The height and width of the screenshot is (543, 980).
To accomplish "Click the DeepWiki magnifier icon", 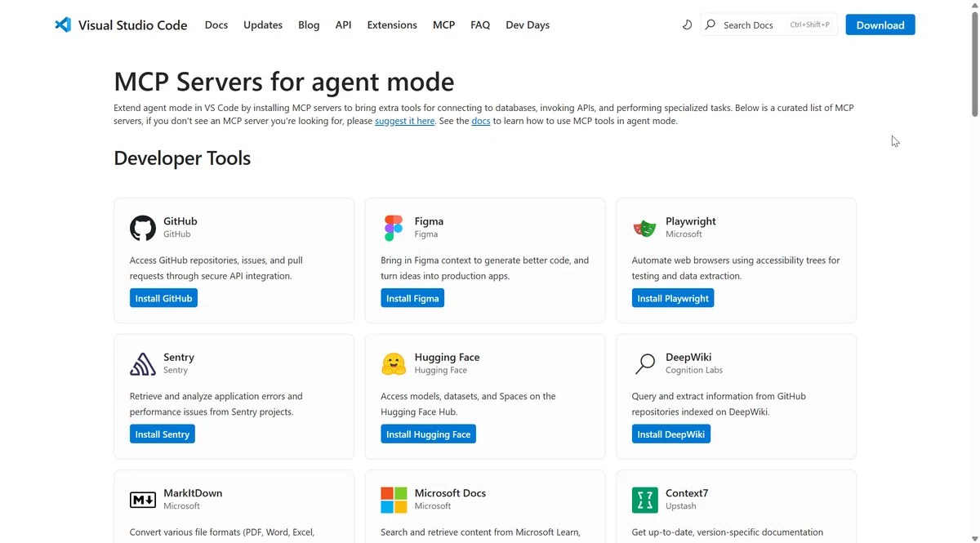I will [644, 364].
